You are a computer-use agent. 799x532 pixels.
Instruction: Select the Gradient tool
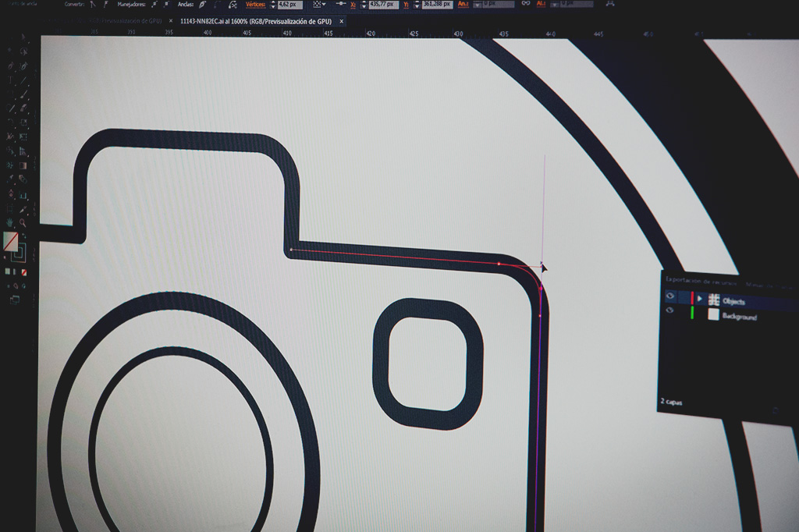click(24, 165)
